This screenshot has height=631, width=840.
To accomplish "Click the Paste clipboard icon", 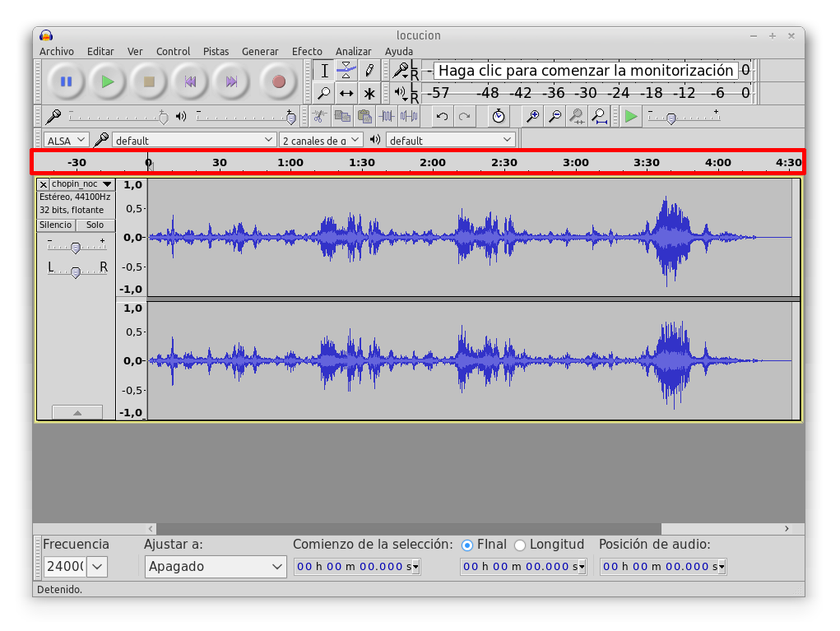I will click(364, 116).
